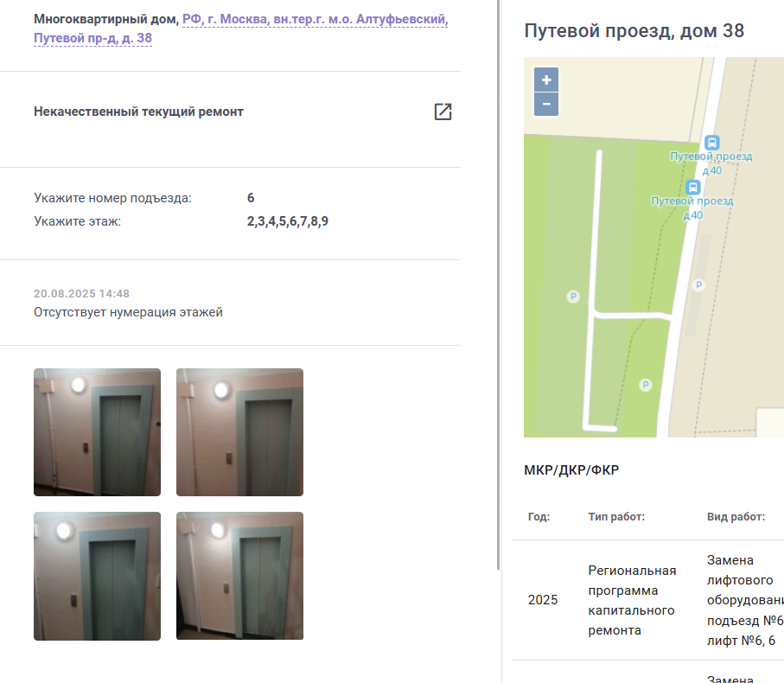Screen dimensions: 784x683
Task: Open the bottom-right elevator photo
Action: (x=239, y=576)
